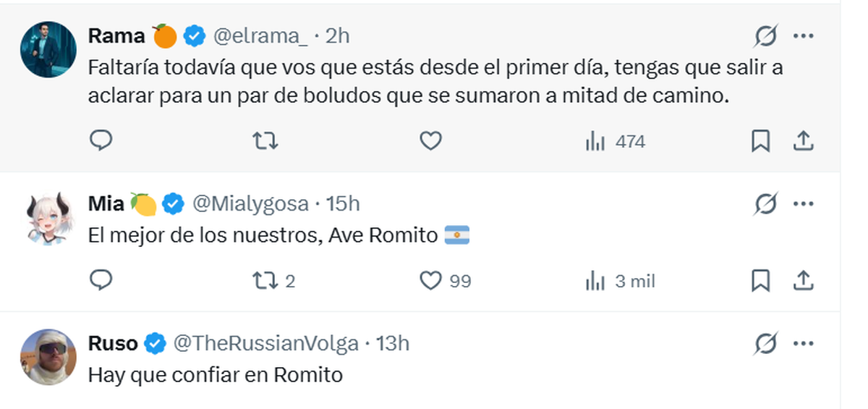
Task: Open more options menu on Ruso's tweet
Action: coord(804,343)
